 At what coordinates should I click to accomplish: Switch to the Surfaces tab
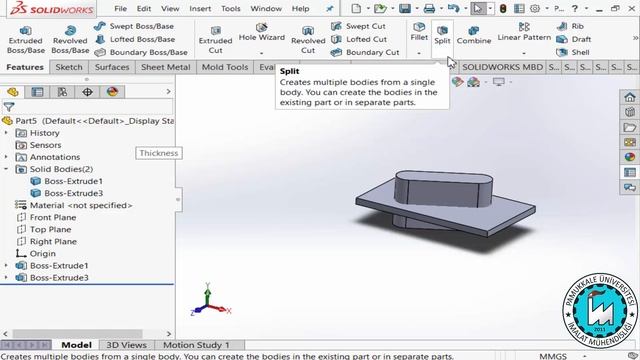(x=112, y=67)
